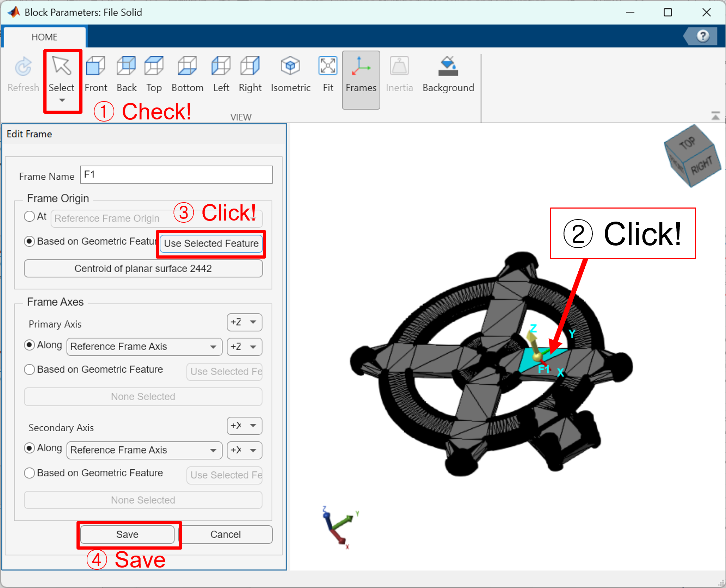Expand Primary Reference Frame Axis combo box
The width and height of the screenshot is (726, 588).
144,347
